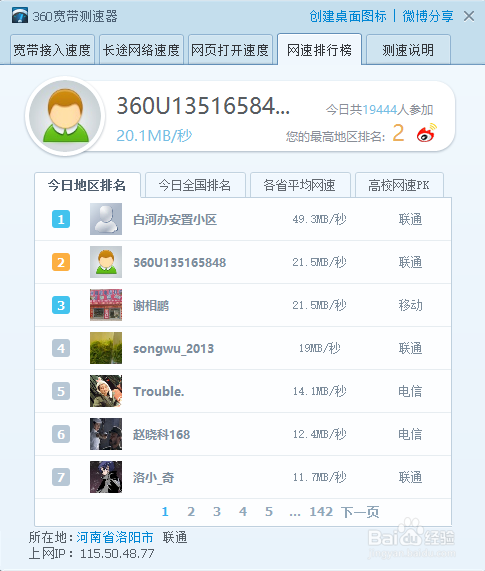The image size is (485, 571).
Task: Click username songwu_2013
Action: (173, 349)
